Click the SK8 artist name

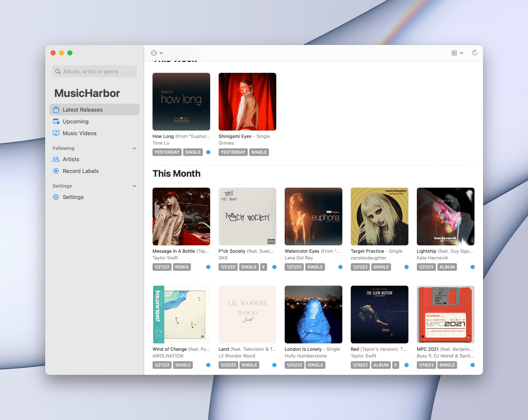click(x=223, y=258)
